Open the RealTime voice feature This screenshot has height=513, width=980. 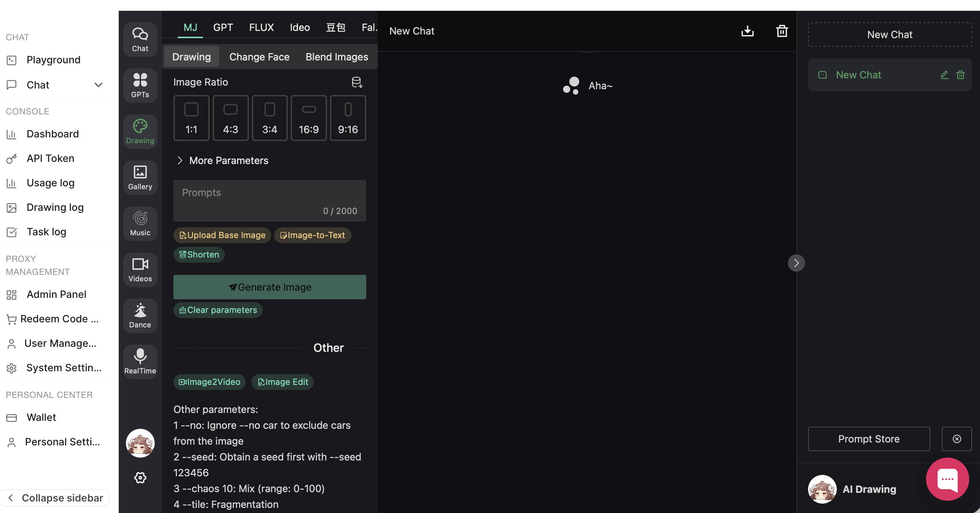[140, 361]
